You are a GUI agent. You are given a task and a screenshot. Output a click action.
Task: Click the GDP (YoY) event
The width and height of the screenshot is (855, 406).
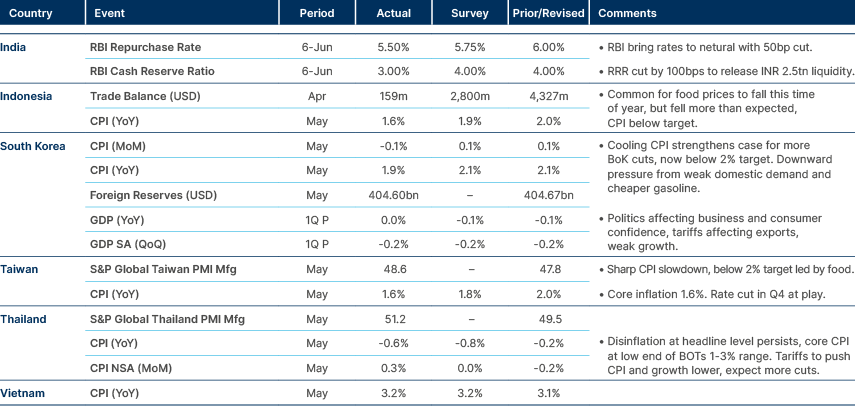click(x=115, y=220)
